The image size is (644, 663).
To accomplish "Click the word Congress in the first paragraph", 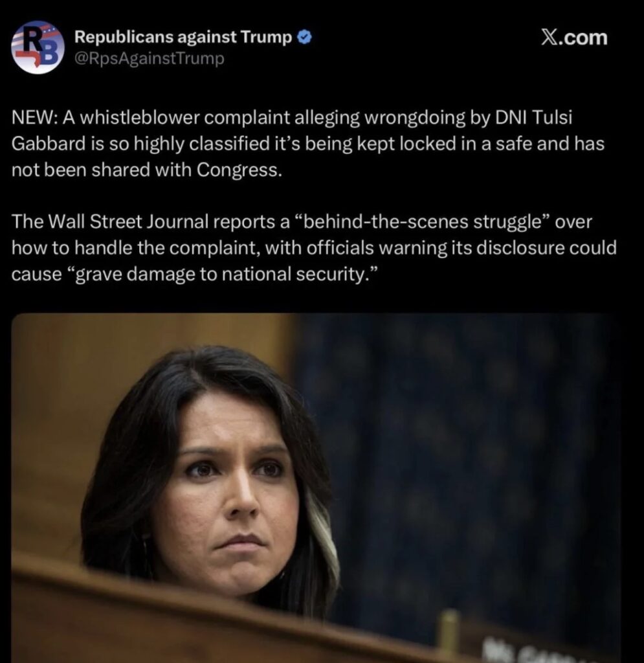I will point(237,170).
